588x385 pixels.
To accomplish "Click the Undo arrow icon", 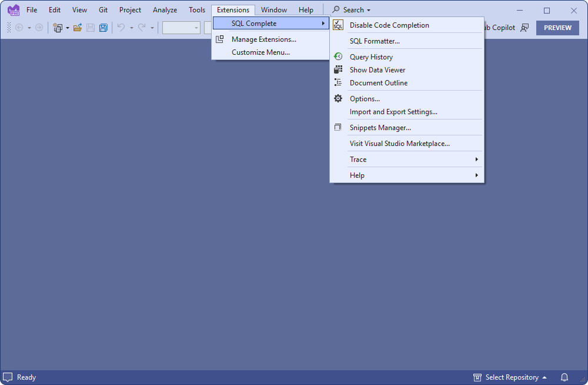I will tap(121, 28).
